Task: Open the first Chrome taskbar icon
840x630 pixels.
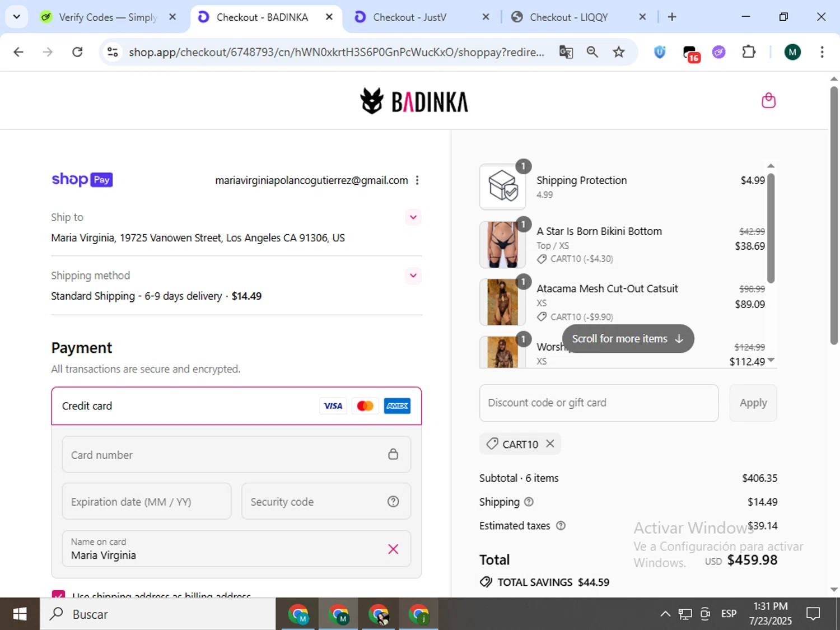Action: point(298,614)
